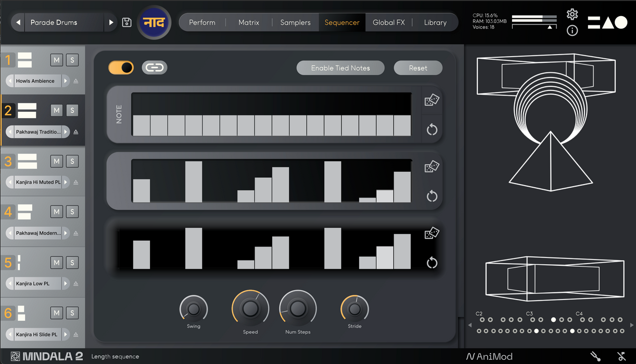Click the eject icon beside Howls Ambience
The width and height of the screenshot is (636, 364).
pyautogui.click(x=76, y=81)
